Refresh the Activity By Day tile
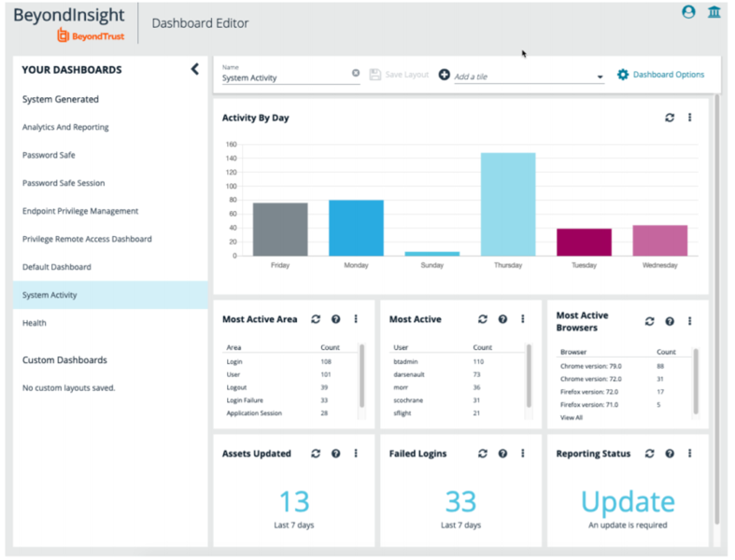Image resolution: width=735 pixels, height=560 pixels. pos(670,118)
